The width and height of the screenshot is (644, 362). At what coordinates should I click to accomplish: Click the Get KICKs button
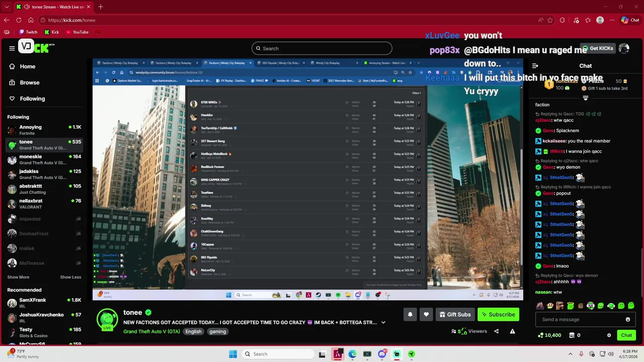click(x=598, y=48)
